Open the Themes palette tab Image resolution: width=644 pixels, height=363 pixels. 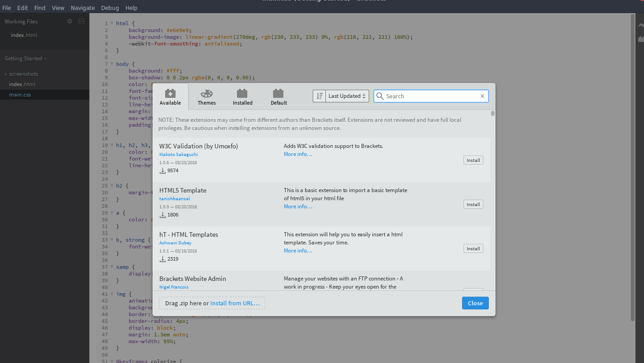tap(206, 94)
